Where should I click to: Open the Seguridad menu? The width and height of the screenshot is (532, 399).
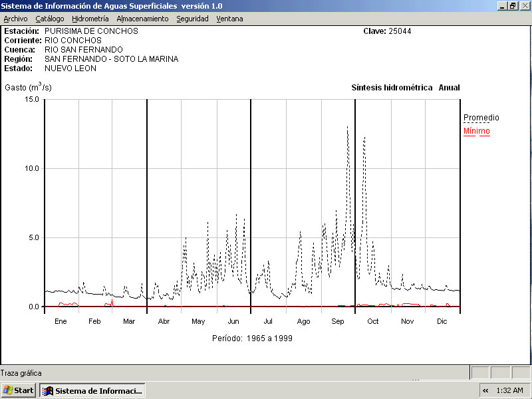click(192, 19)
